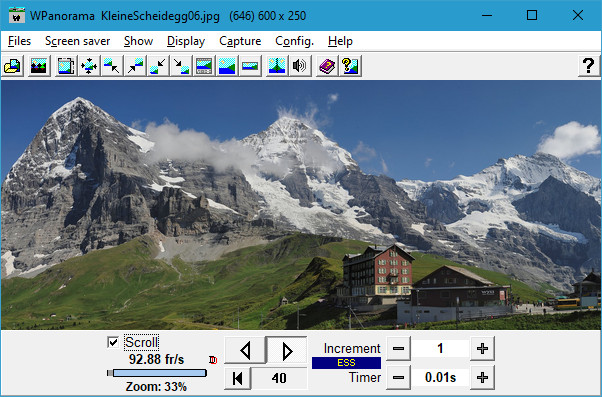Click the icon with picture bottom-left and arrow
Viewport: 602px width, 397px height.
tap(158, 66)
